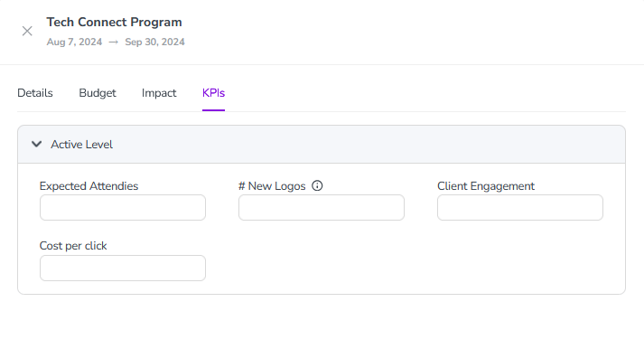Screen dimensions: 644x349
Task: Click the Tech Connect Program title
Action: point(114,23)
